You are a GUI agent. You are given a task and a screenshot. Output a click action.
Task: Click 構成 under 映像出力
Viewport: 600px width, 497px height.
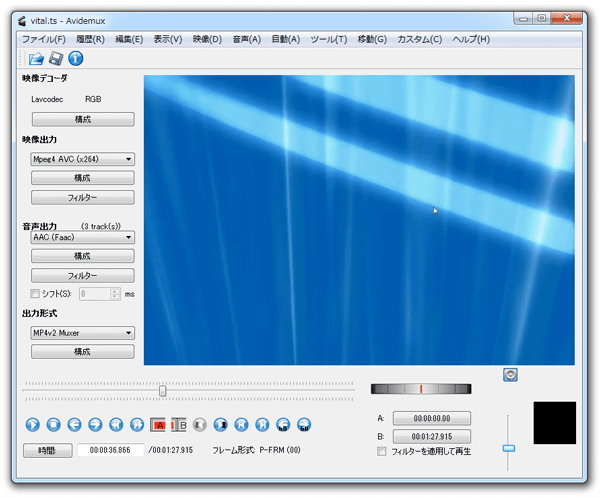point(83,178)
